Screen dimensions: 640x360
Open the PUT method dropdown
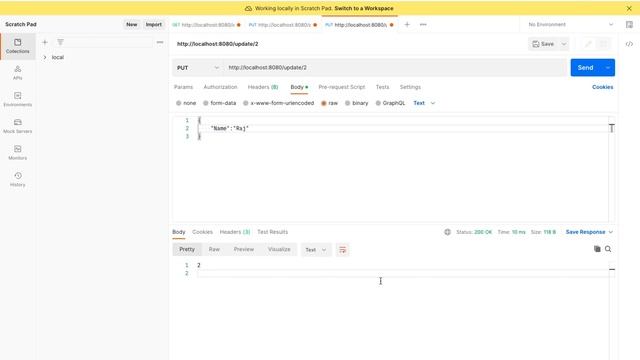point(198,68)
